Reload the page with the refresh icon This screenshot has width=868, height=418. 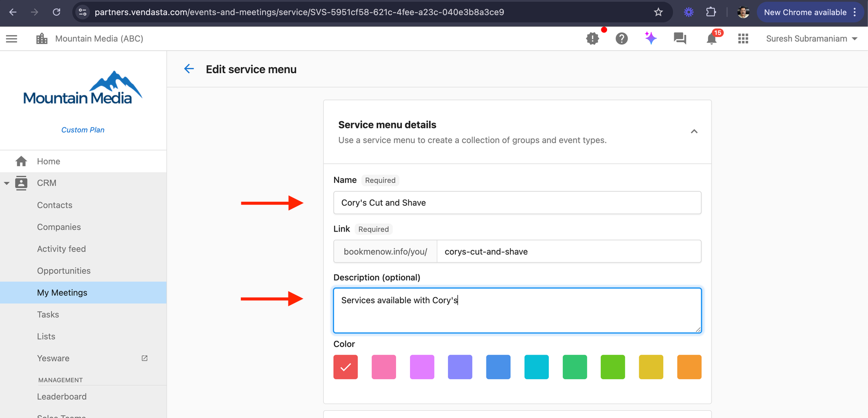point(57,12)
